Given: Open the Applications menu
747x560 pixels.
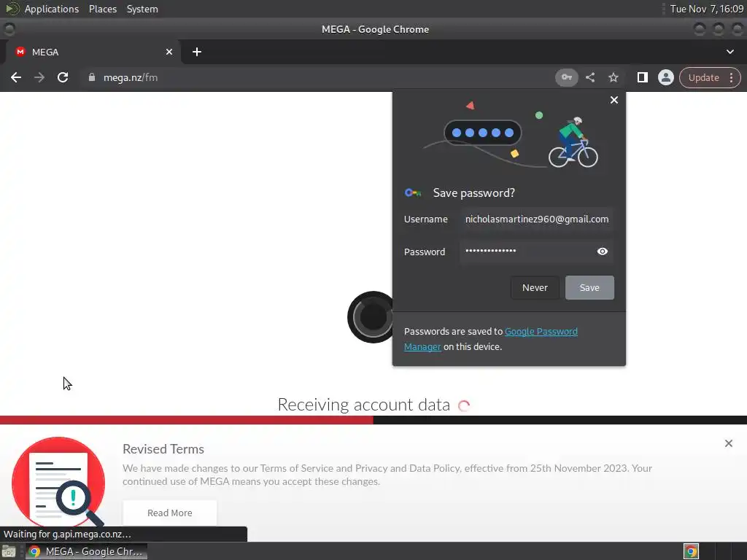Looking at the screenshot, I should coord(52,9).
